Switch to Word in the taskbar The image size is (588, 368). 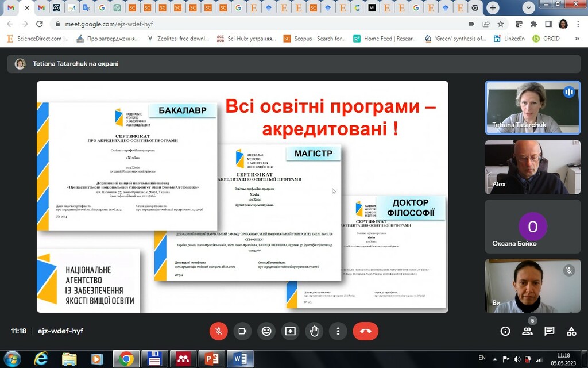pyautogui.click(x=240, y=359)
